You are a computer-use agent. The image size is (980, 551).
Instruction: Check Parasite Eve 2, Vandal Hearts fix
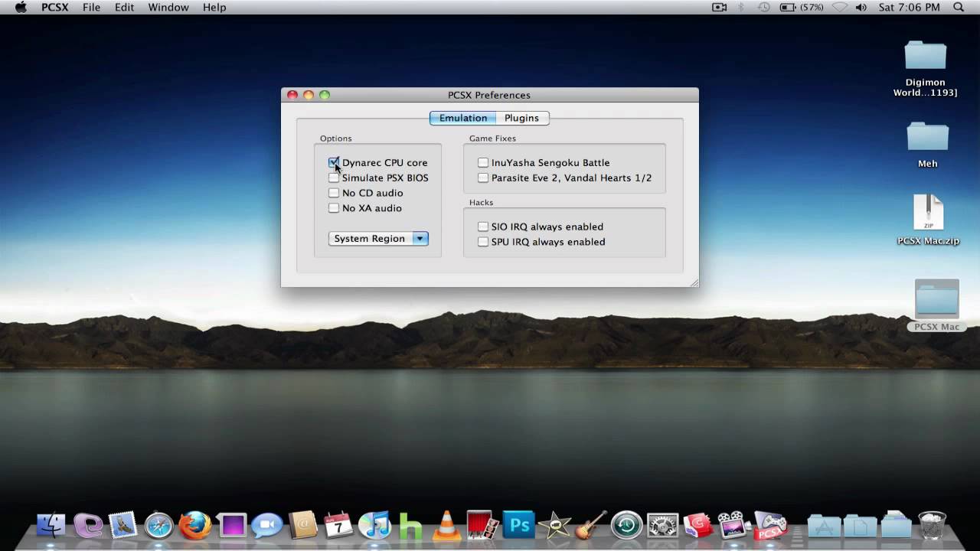click(x=483, y=178)
